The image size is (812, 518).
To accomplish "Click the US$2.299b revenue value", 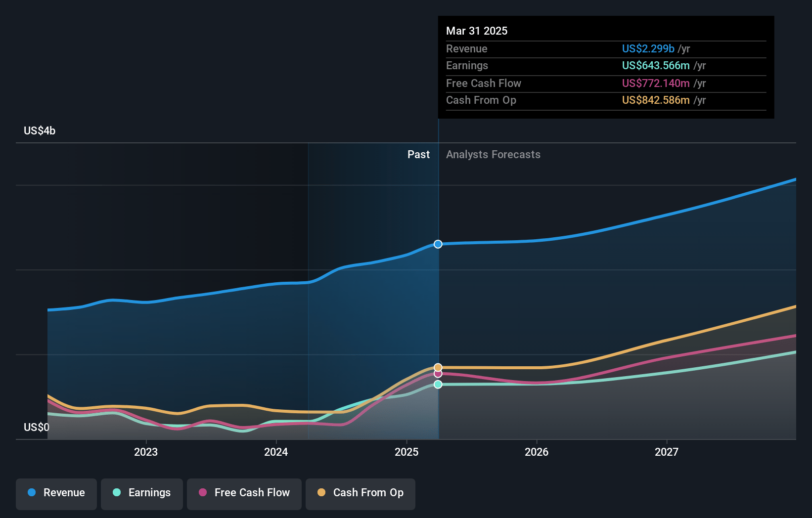I will pyautogui.click(x=648, y=48).
